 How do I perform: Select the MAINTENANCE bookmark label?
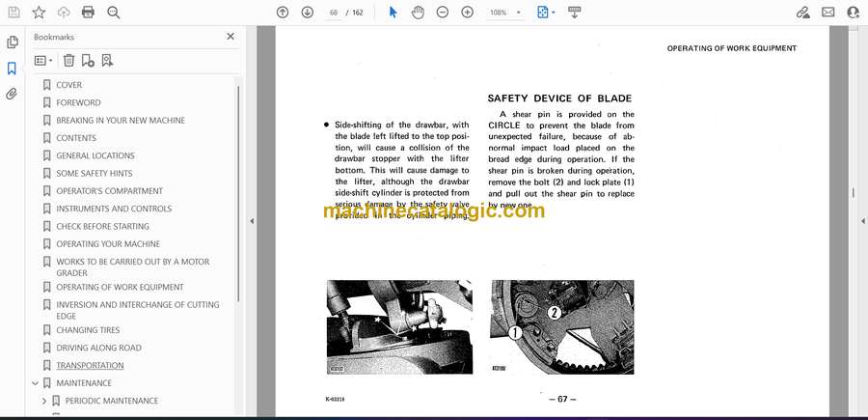84,383
